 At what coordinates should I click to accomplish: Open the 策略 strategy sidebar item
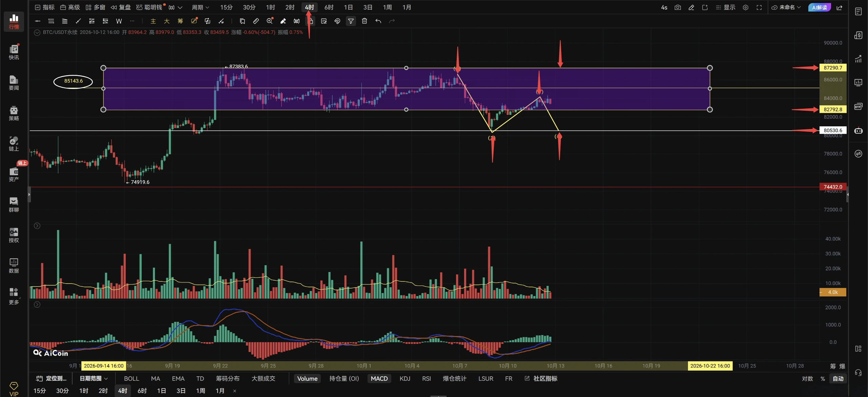pyautogui.click(x=14, y=113)
